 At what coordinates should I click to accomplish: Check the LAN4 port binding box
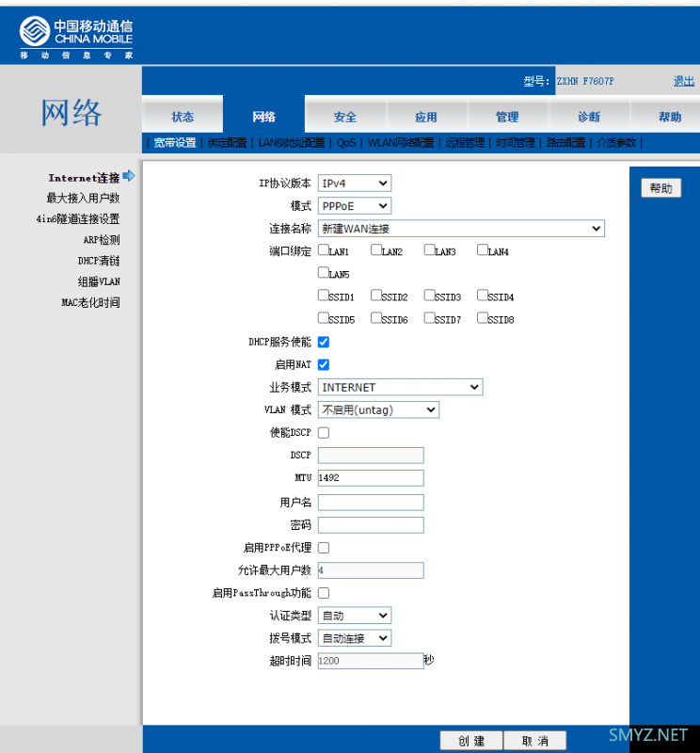click(x=483, y=249)
